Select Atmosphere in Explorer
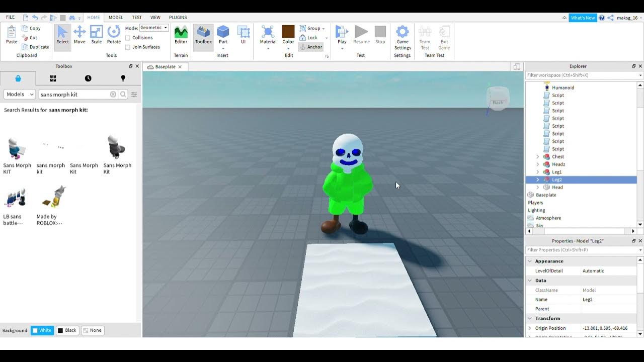Image resolution: width=644 pixels, height=362 pixels. point(548,218)
